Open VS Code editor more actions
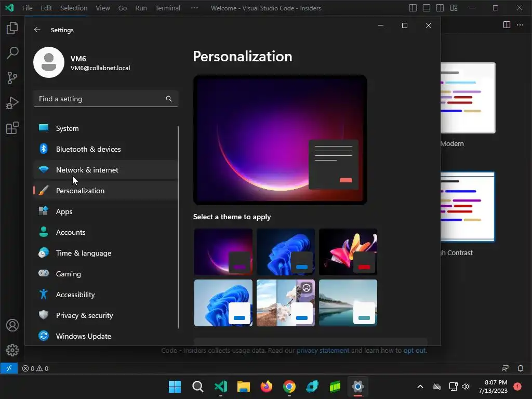The height and width of the screenshot is (399, 532). 520,25
